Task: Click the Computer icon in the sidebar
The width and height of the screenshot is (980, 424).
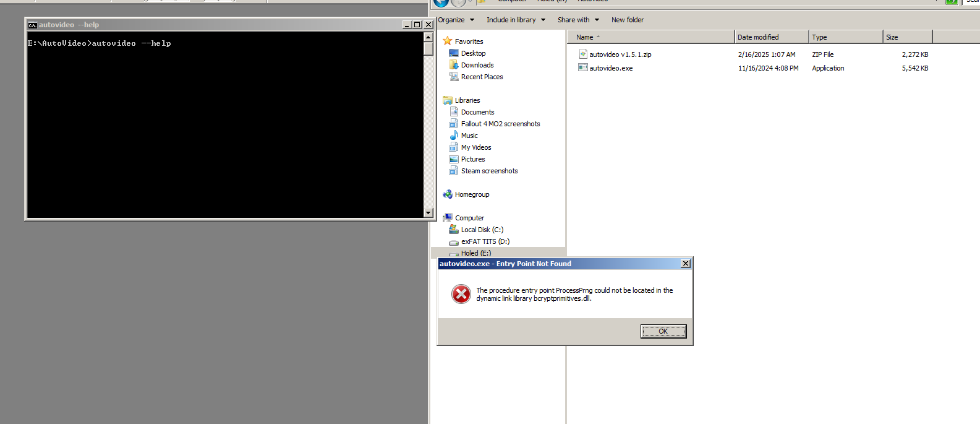Action: (x=448, y=217)
